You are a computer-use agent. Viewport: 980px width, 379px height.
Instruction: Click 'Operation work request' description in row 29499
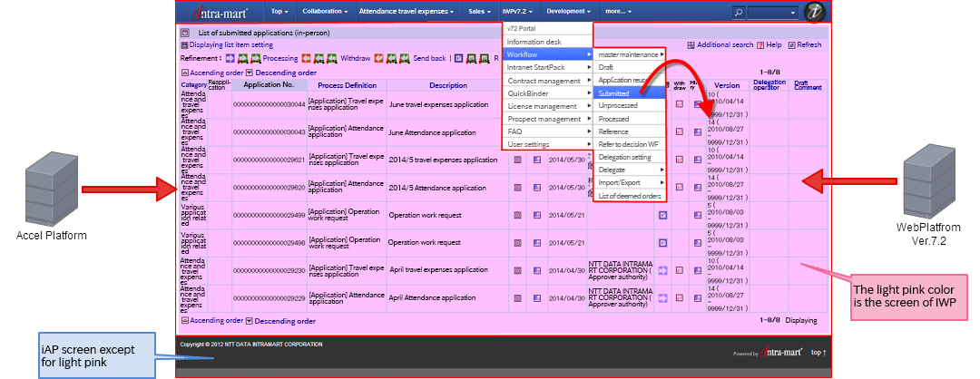coord(425,215)
